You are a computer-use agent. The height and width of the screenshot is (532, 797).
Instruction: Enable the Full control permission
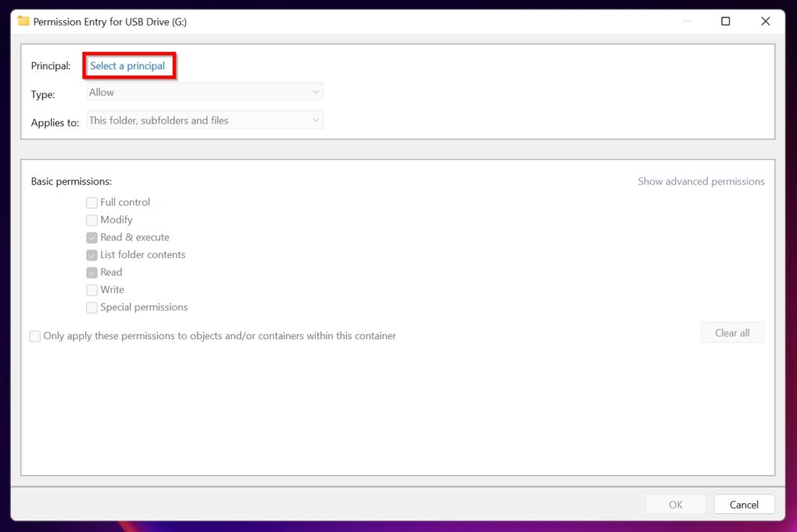coord(92,202)
